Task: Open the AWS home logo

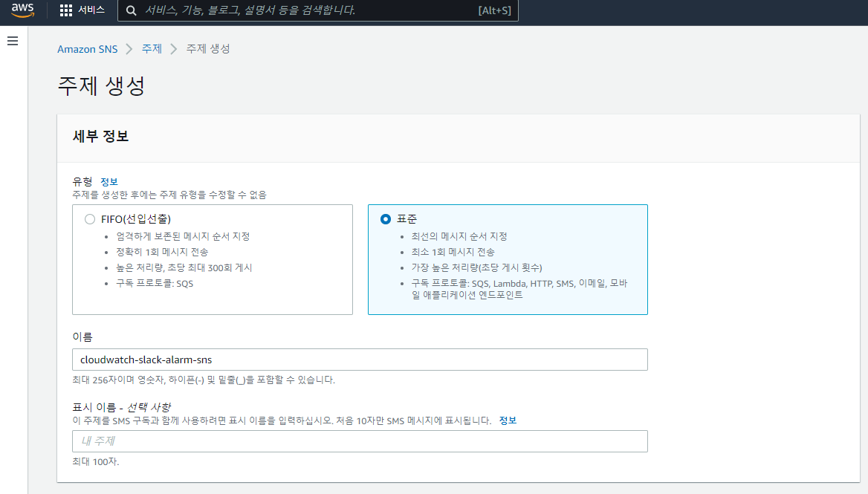Action: pos(23,10)
